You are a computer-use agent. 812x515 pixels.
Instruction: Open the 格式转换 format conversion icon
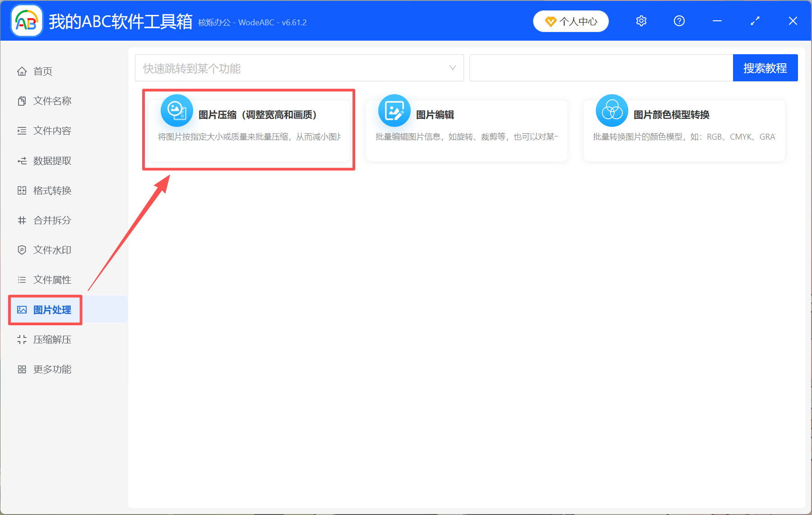click(22, 190)
